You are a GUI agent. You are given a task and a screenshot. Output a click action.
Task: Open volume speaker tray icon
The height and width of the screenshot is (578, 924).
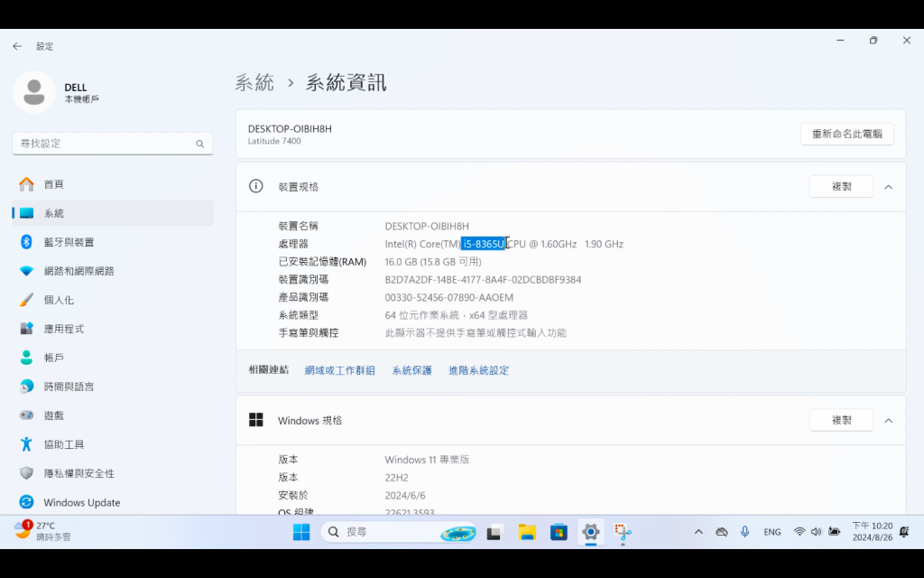[816, 531]
